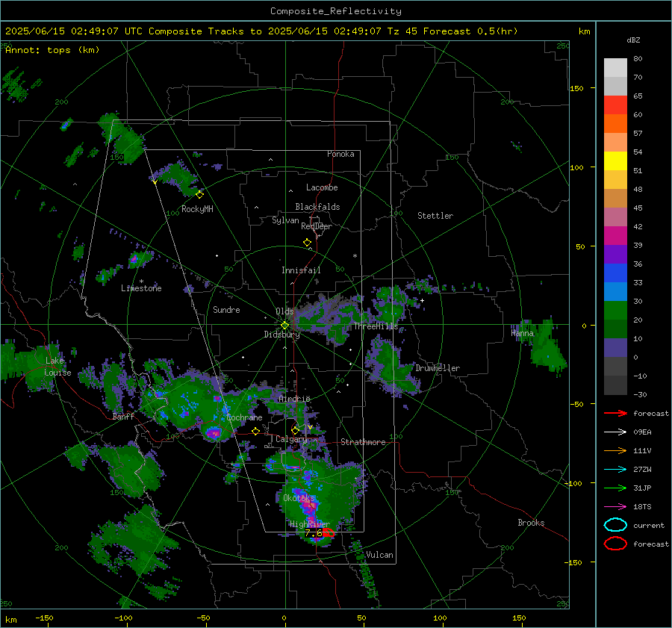The height and width of the screenshot is (628, 672).
Task: Select the green 31JP track arrow
Action: 615,488
